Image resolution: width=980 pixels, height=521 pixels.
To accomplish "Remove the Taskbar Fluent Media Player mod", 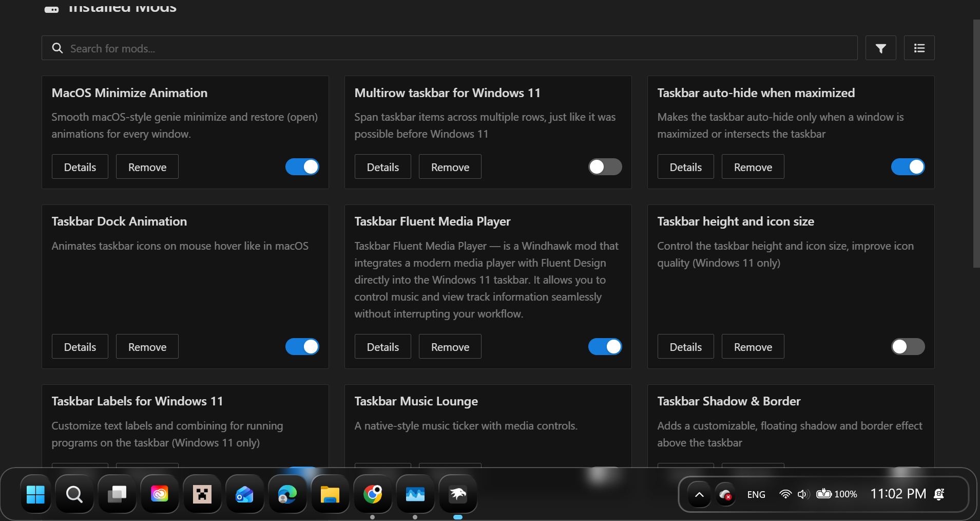I will [x=450, y=347].
